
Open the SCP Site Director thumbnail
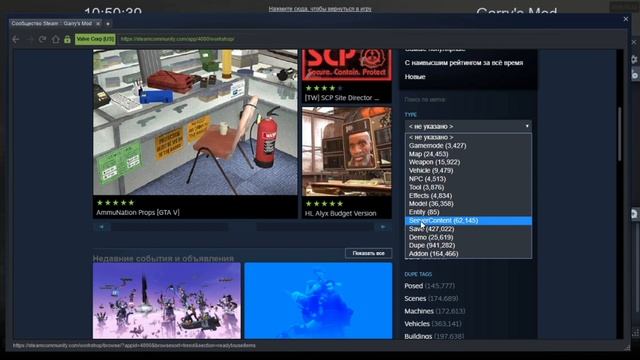point(347,65)
